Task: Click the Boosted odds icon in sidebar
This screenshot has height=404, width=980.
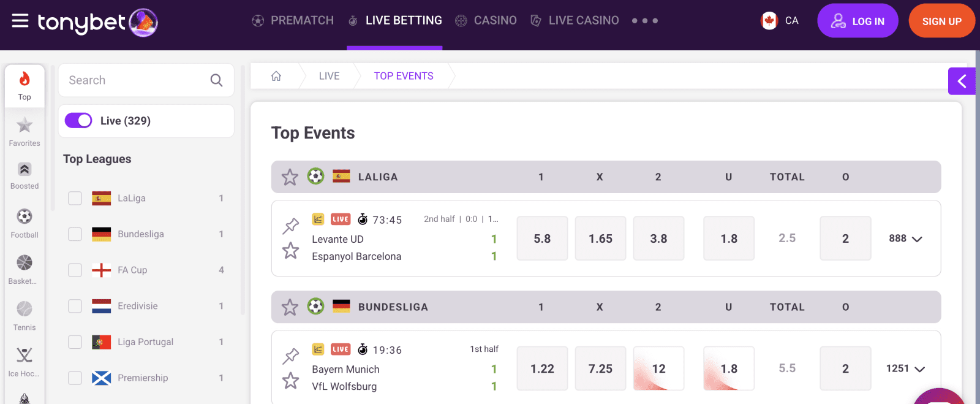Action: (24, 169)
